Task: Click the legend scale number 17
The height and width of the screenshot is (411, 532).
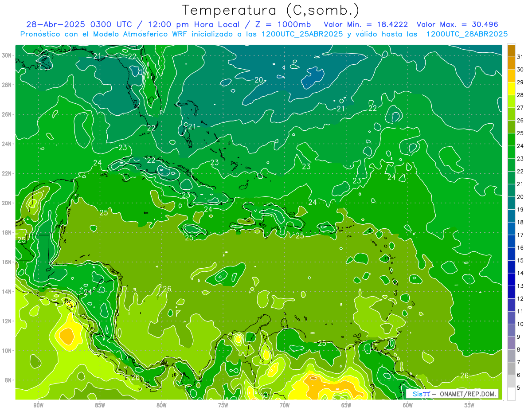Action: coord(520,235)
